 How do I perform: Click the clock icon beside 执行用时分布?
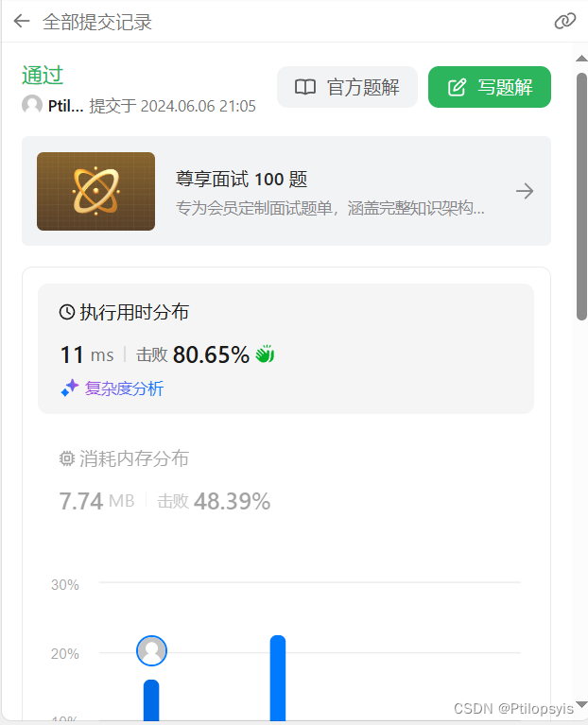tap(67, 312)
